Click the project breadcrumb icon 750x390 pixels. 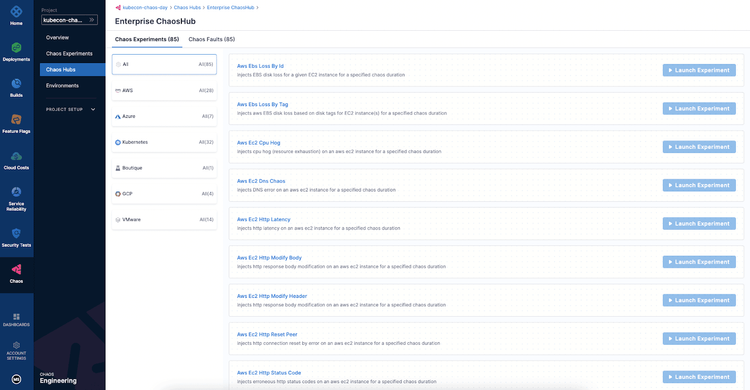coord(118,8)
